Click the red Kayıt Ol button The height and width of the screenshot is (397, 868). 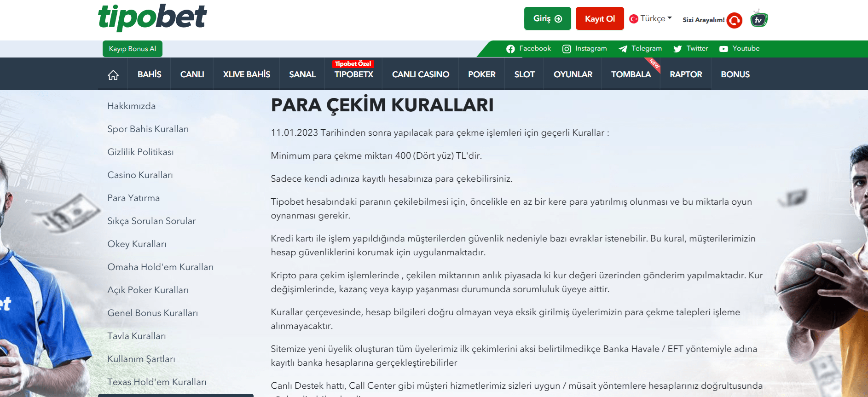600,19
